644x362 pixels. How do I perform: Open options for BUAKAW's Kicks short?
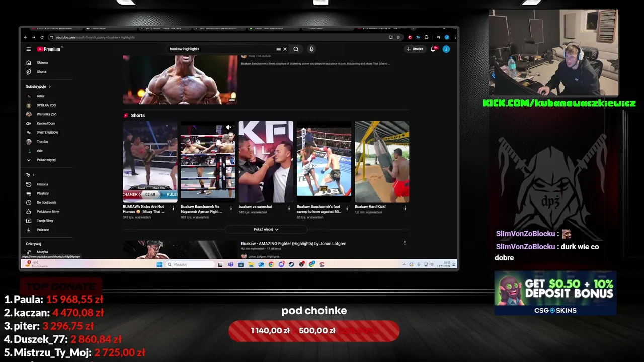point(173,208)
